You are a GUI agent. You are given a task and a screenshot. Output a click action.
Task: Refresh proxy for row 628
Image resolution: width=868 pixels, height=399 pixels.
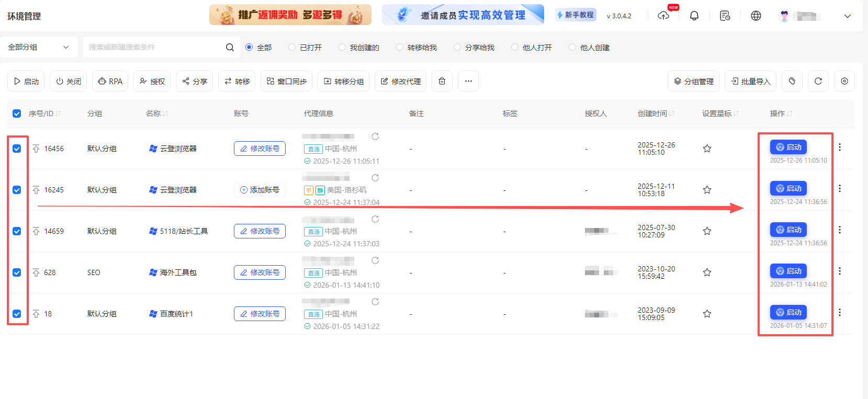pos(375,260)
